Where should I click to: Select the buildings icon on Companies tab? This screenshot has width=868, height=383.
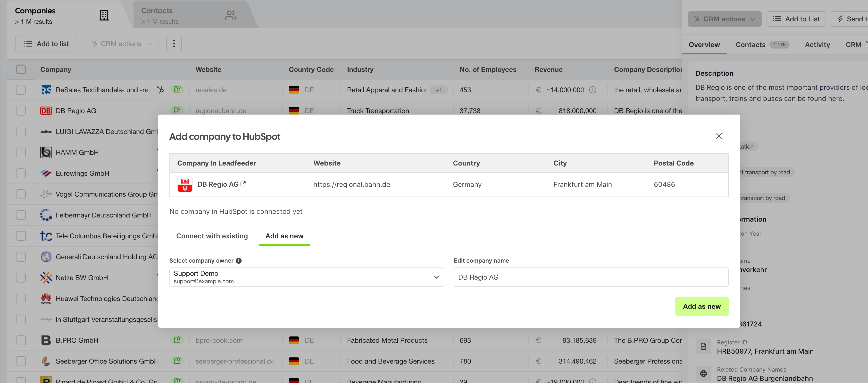point(104,15)
